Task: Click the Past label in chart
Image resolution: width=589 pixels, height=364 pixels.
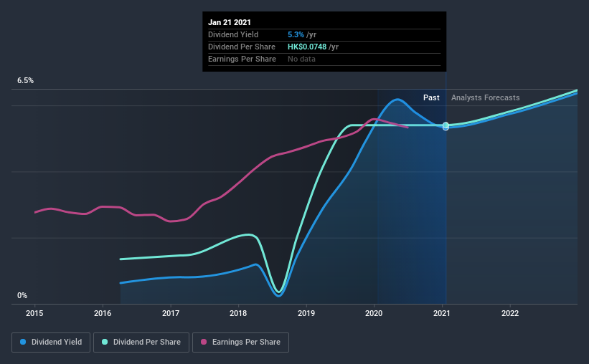Action: coord(431,97)
